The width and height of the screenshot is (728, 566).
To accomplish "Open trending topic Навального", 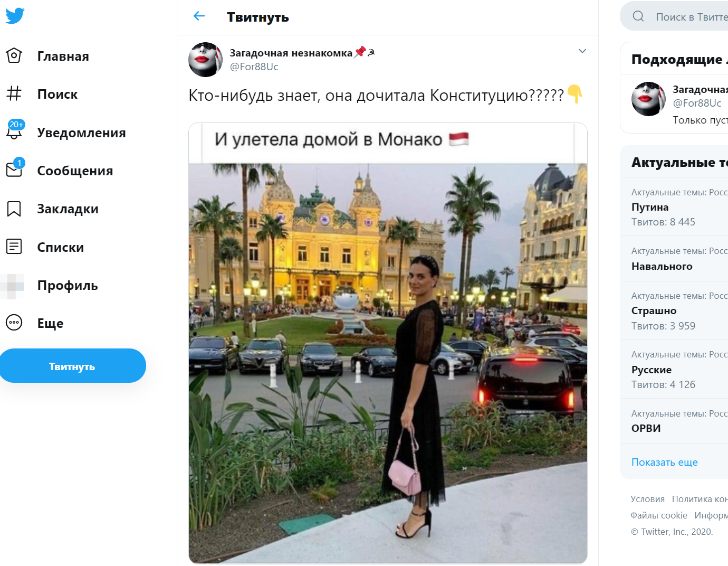I will coord(662,267).
